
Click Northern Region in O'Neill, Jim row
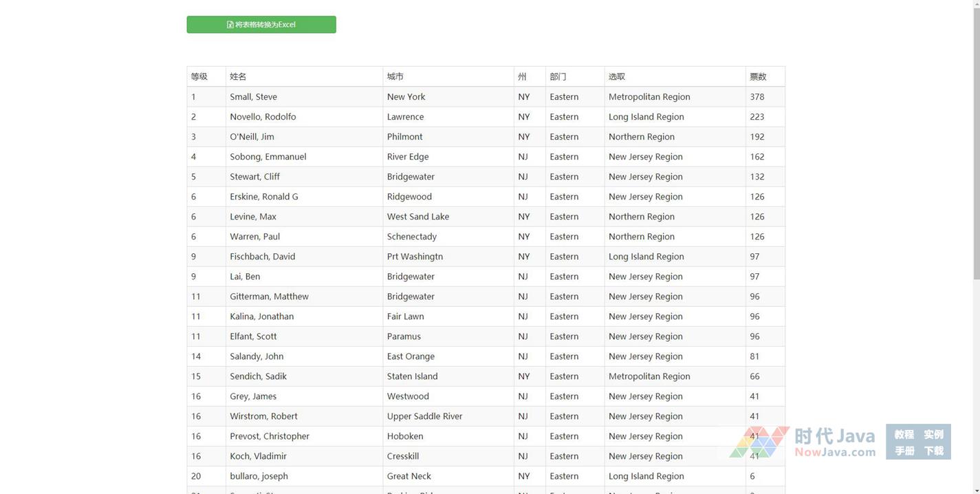(x=675, y=137)
